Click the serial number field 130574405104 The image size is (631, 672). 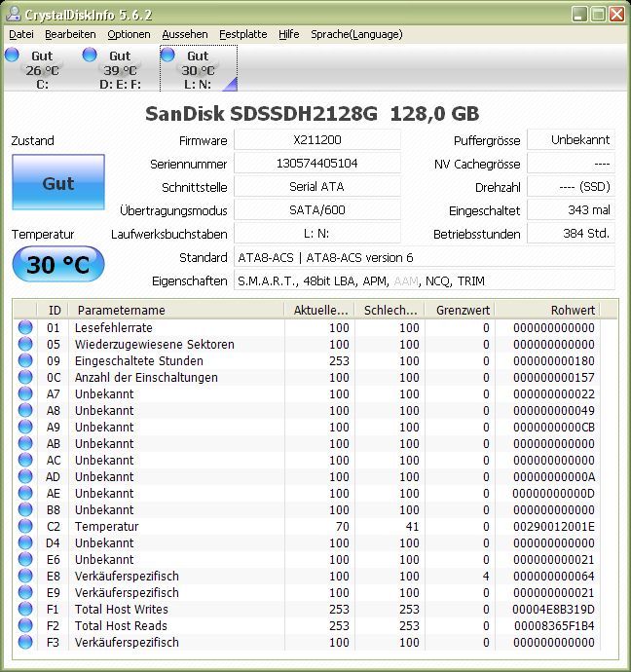point(317,164)
